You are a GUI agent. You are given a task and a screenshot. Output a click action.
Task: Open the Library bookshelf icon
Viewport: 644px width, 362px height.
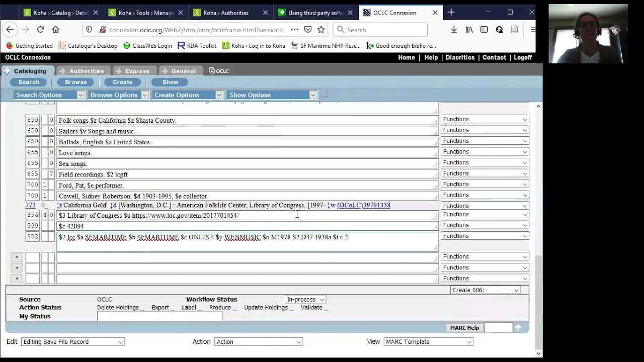point(468,30)
